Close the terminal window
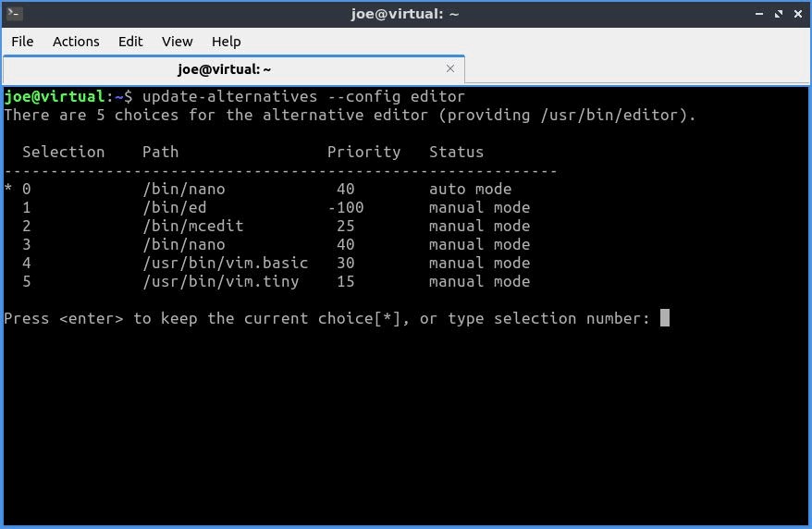 798,14
